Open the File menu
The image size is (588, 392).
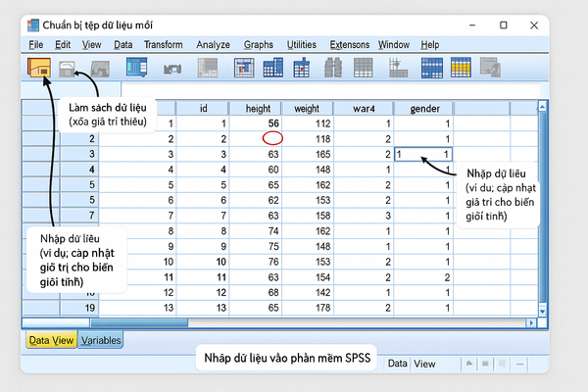[36, 45]
